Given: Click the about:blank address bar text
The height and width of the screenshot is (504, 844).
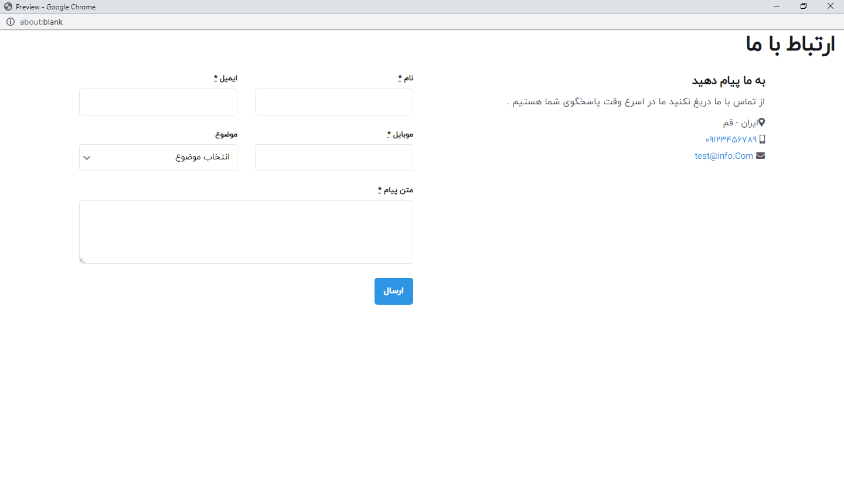Looking at the screenshot, I should pos(42,22).
